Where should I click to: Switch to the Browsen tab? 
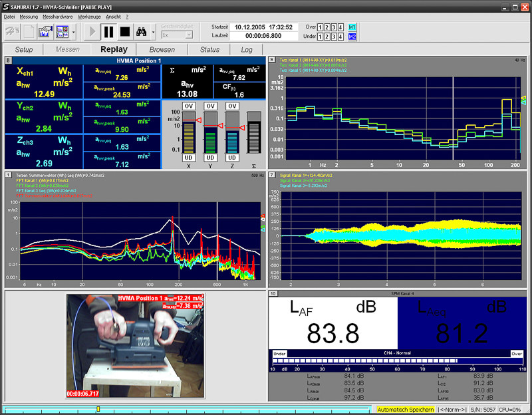(x=162, y=49)
